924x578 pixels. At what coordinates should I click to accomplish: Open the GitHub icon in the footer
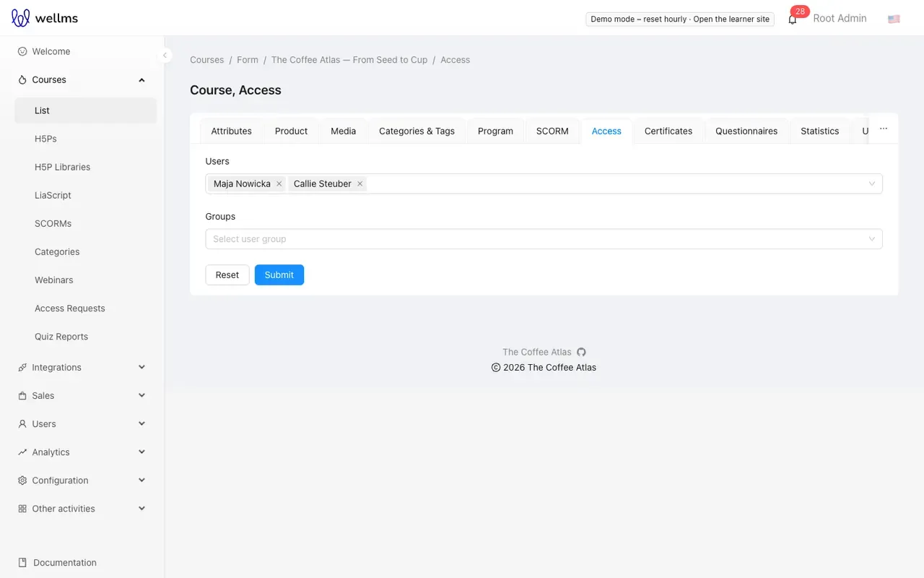point(581,352)
